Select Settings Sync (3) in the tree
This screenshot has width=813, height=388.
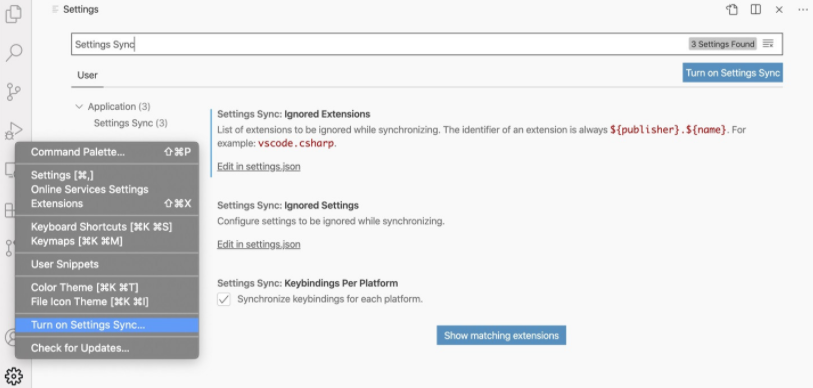tap(130, 123)
